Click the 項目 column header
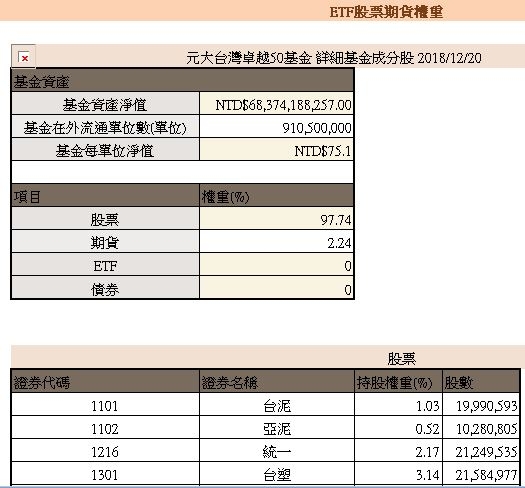The image size is (525, 488). tap(105, 196)
